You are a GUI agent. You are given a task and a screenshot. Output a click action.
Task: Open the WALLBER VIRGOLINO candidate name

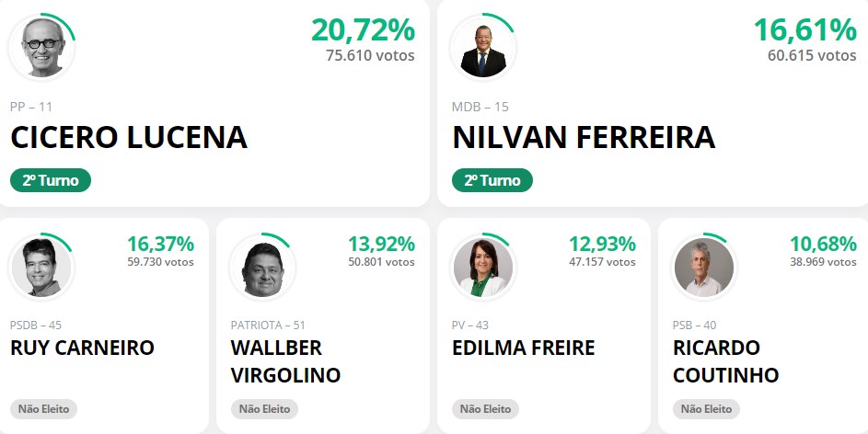pyautogui.click(x=285, y=361)
